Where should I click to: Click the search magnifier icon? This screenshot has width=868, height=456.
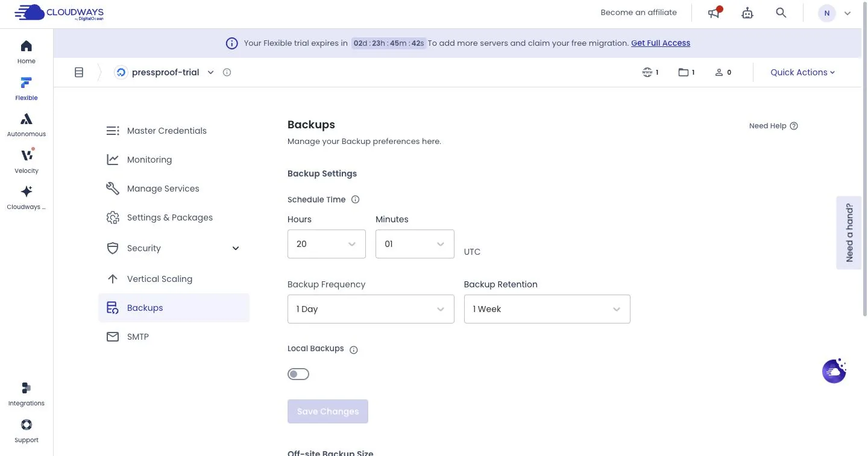tap(781, 13)
